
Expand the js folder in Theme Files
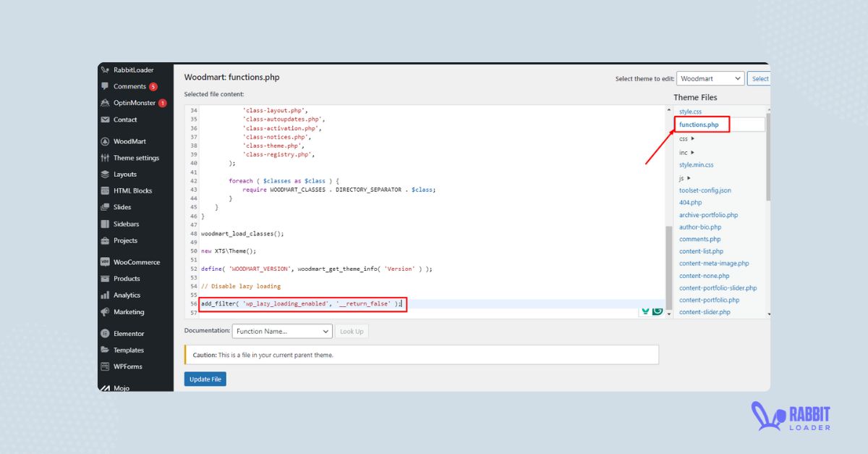(681, 177)
